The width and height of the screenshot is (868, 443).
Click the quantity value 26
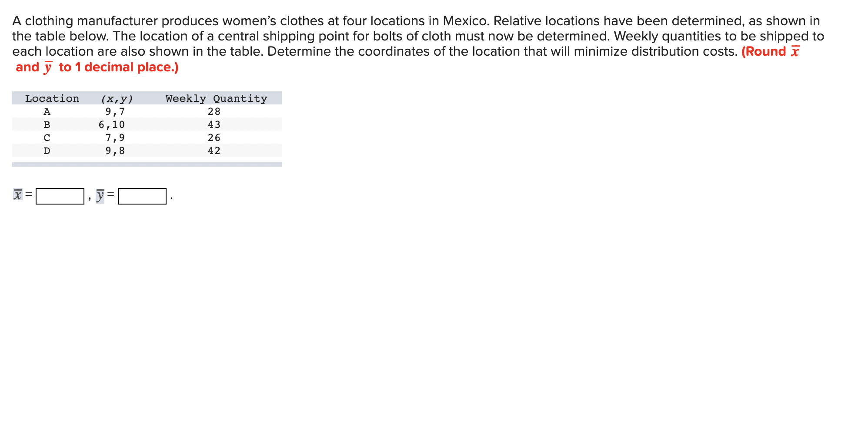214,138
